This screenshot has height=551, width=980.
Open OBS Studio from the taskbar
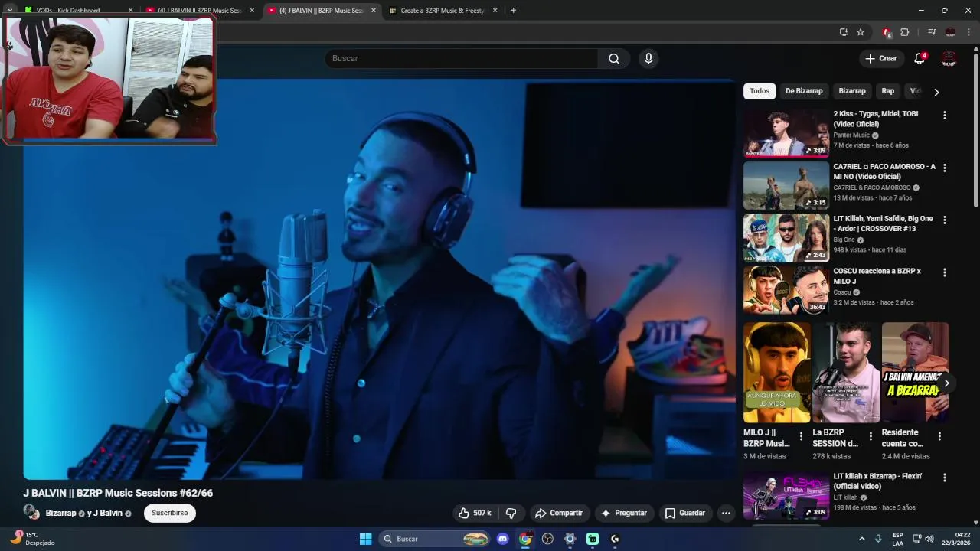(547, 539)
